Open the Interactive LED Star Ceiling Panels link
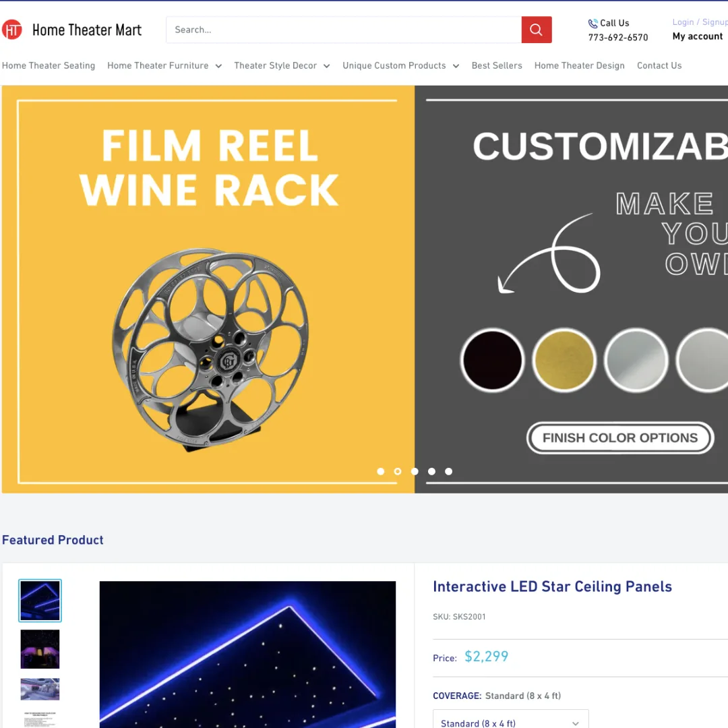 552,586
